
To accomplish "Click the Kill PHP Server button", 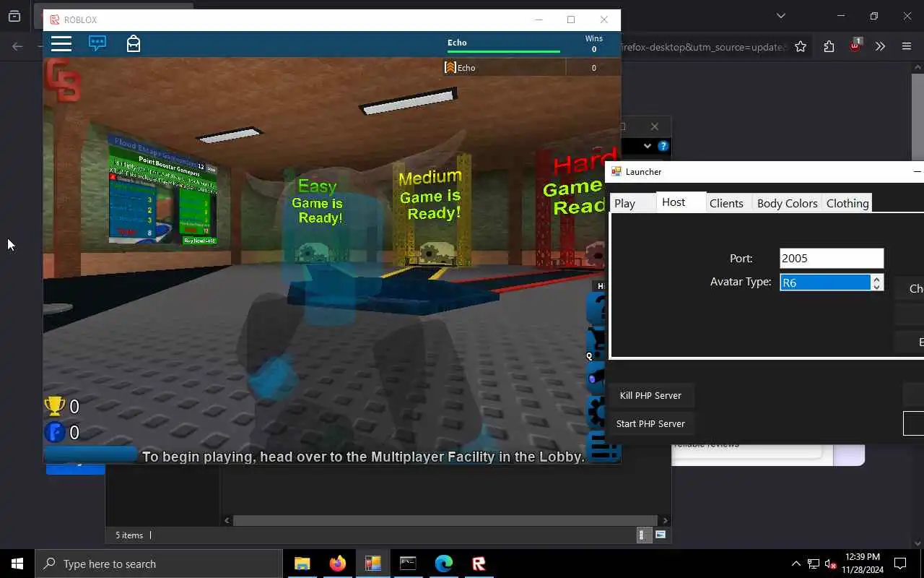I will [650, 395].
